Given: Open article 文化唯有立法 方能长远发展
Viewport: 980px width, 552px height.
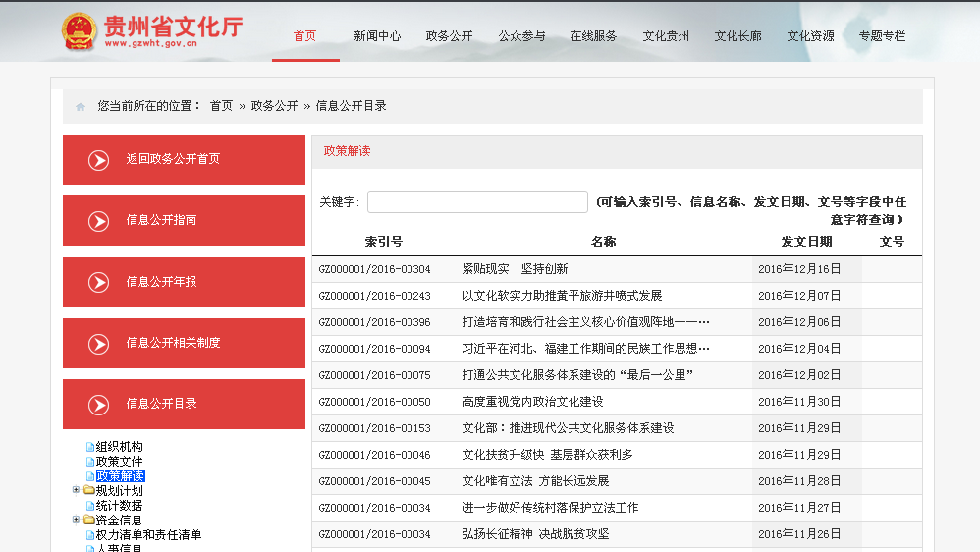Looking at the screenshot, I should [535, 481].
